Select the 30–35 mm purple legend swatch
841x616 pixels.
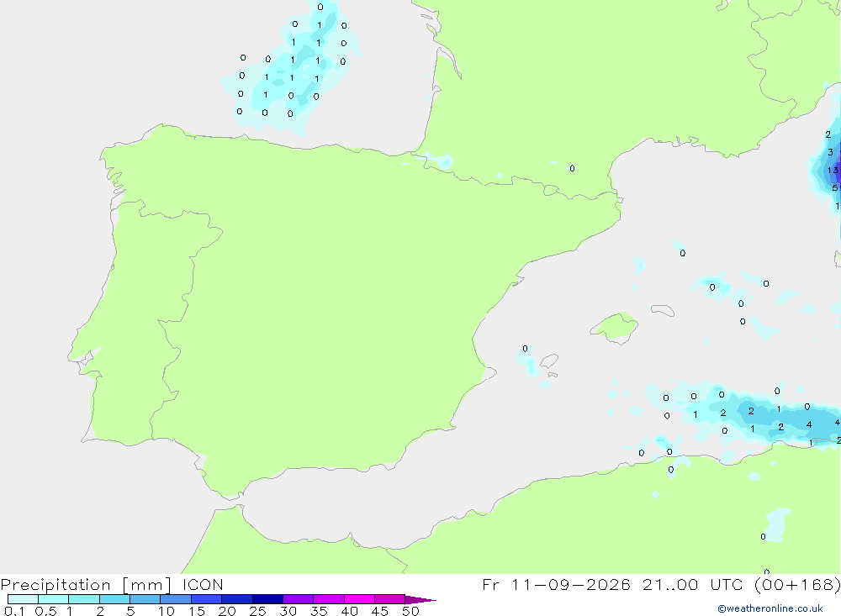(x=298, y=599)
